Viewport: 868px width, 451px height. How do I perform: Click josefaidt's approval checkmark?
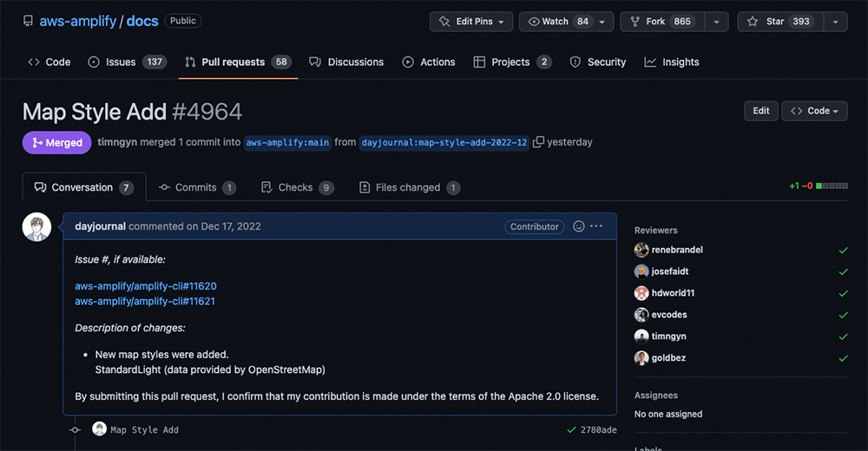843,271
